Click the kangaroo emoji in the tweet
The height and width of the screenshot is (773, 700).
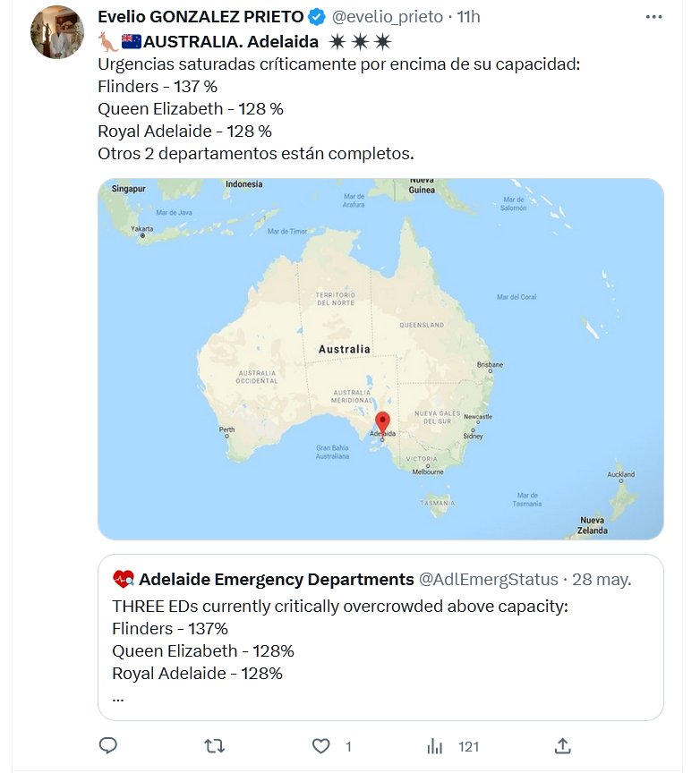[107, 41]
